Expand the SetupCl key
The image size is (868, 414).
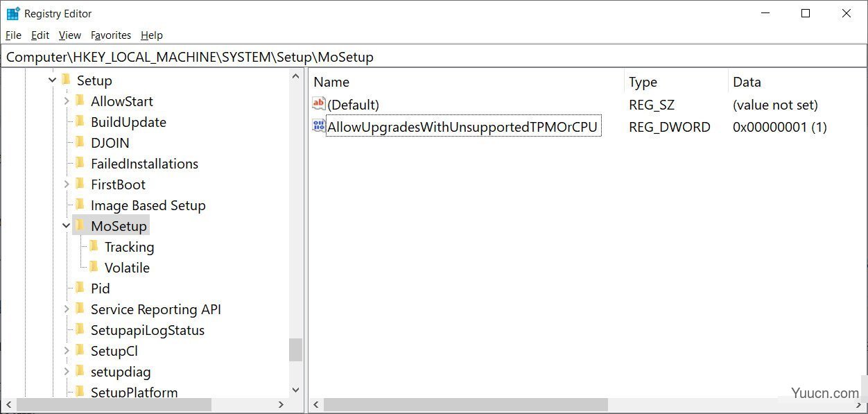pyautogui.click(x=67, y=351)
